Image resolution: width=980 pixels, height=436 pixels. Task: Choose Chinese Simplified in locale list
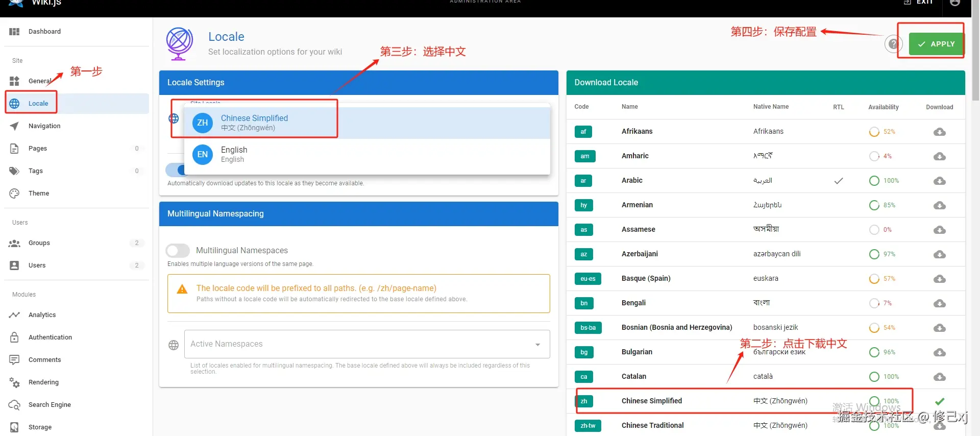367,123
